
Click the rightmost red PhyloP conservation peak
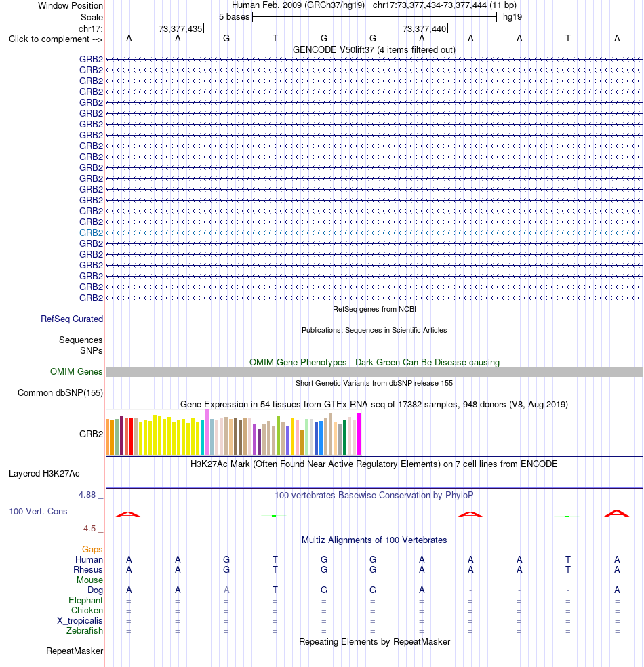[x=617, y=514]
